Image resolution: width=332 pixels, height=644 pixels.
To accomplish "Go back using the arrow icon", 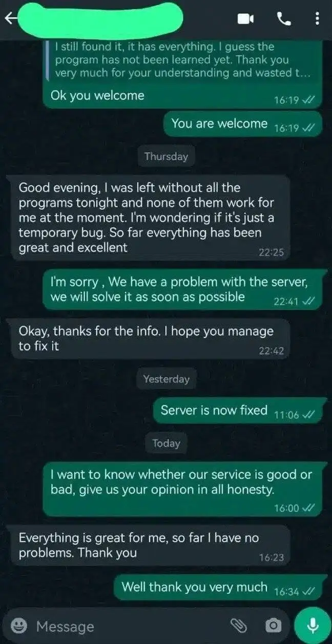I will 11,19.
